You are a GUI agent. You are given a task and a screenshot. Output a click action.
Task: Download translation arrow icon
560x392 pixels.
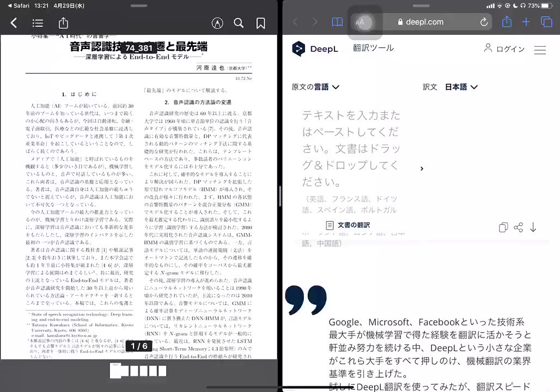tap(533, 228)
